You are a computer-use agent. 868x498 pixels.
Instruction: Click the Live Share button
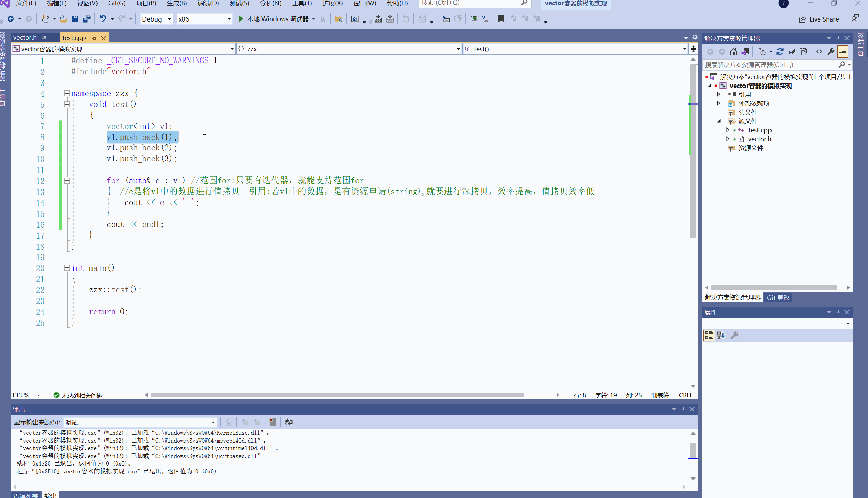(819, 19)
